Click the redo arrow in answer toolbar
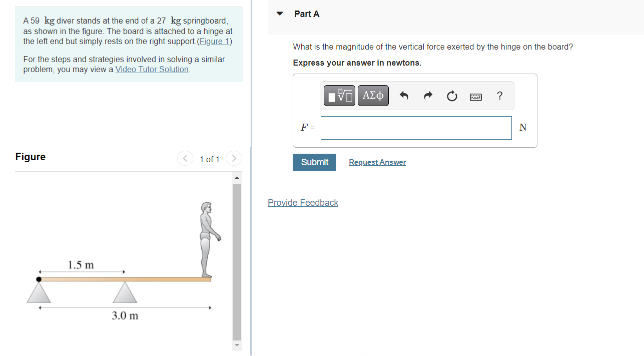This screenshot has height=356, width=644. pos(428,96)
